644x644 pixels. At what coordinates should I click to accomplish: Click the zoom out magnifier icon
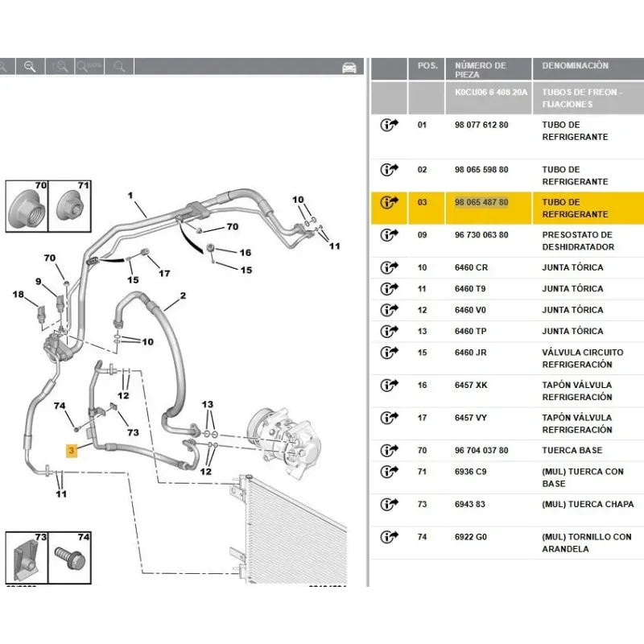29,67
